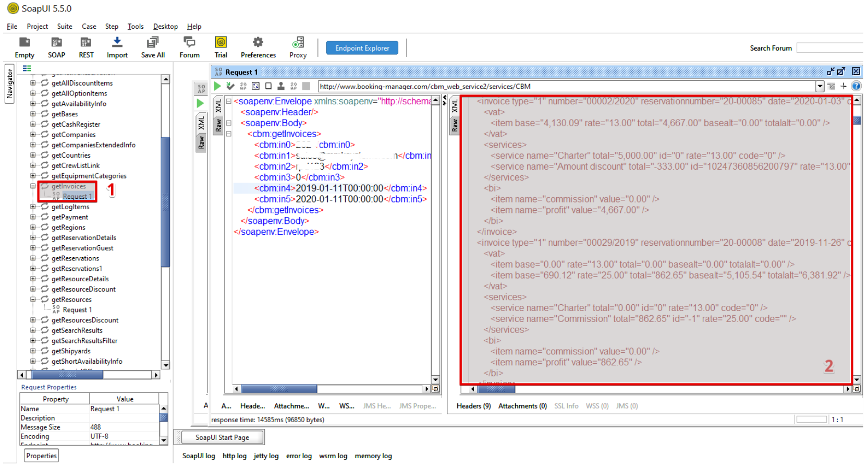Create a new REST project from toolbar
This screenshot has width=868, height=466.
[x=86, y=42]
